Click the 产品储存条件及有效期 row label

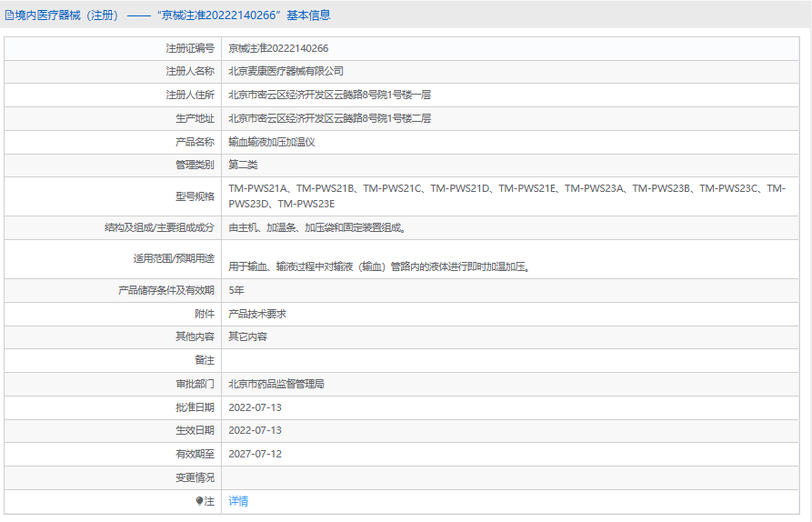click(166, 290)
